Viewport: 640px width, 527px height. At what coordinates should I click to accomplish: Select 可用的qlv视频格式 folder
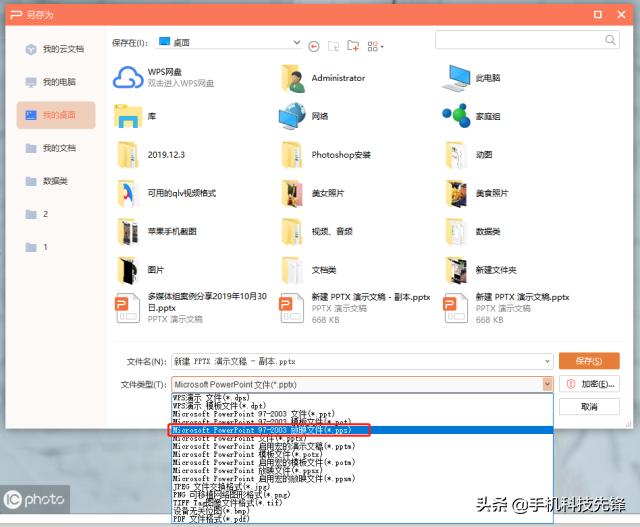pos(166,193)
